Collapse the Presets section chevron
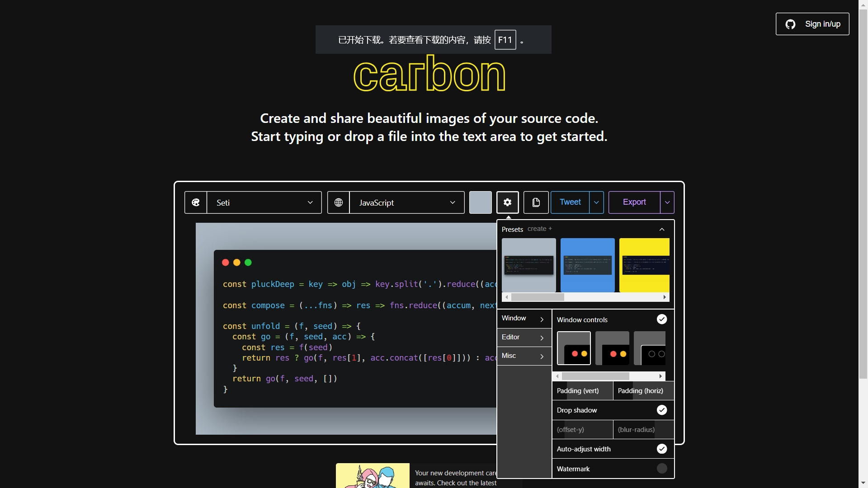The height and width of the screenshot is (488, 868). (x=662, y=229)
